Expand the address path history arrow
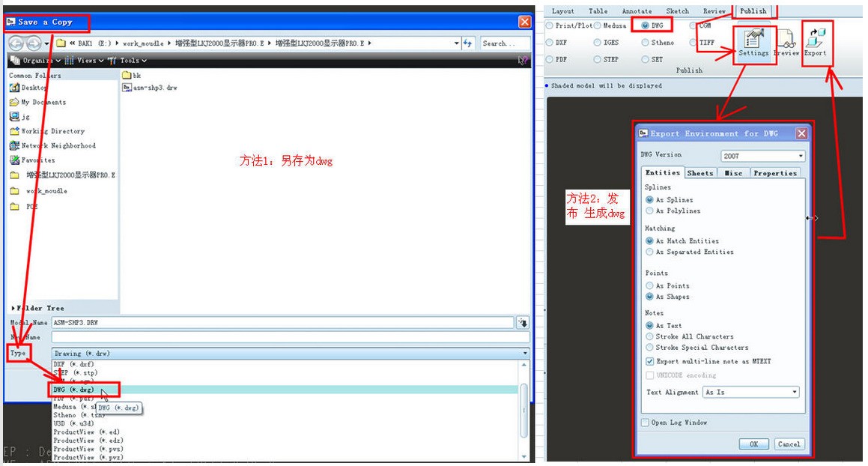Screen dimensions: 868x466 tap(456, 43)
